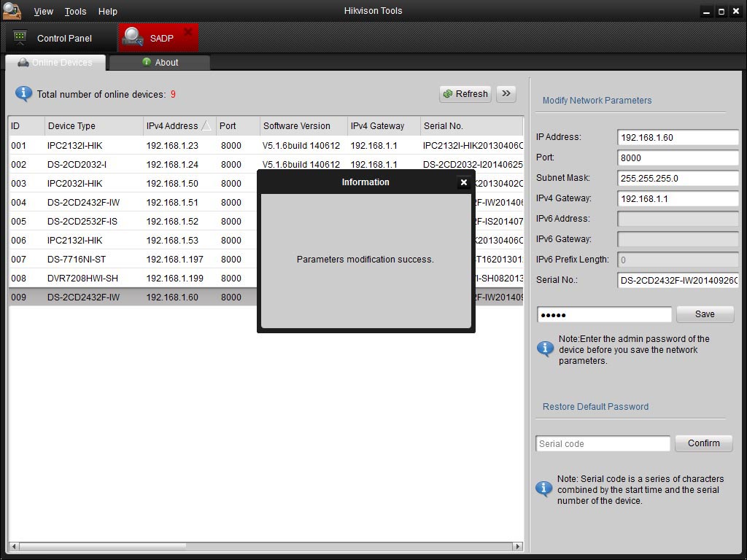Select the Online Devices tab

55,63
